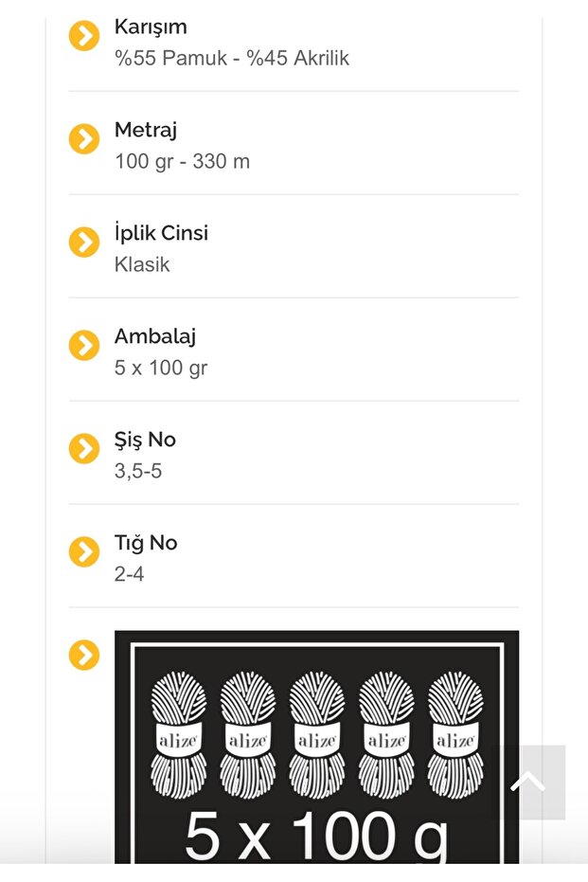Click the arrow icon beside the yarn image

pos(84,655)
